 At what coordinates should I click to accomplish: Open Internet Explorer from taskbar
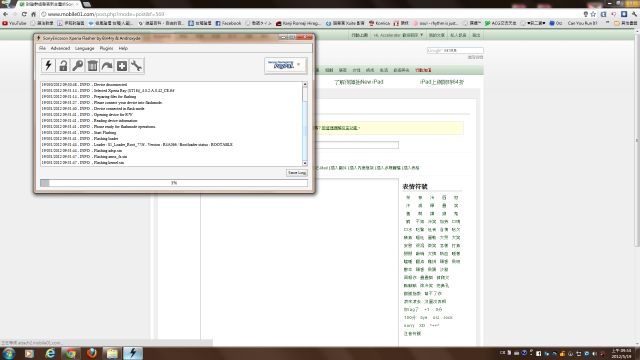(50, 353)
